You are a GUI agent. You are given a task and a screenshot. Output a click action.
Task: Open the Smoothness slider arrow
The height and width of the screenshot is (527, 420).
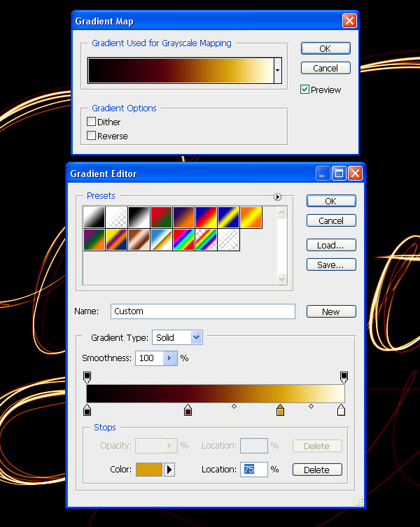pos(170,358)
